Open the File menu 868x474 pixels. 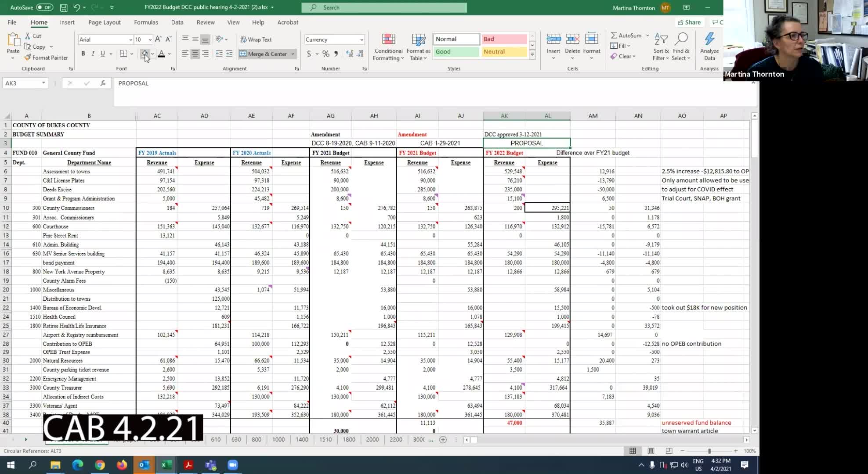[x=12, y=22]
